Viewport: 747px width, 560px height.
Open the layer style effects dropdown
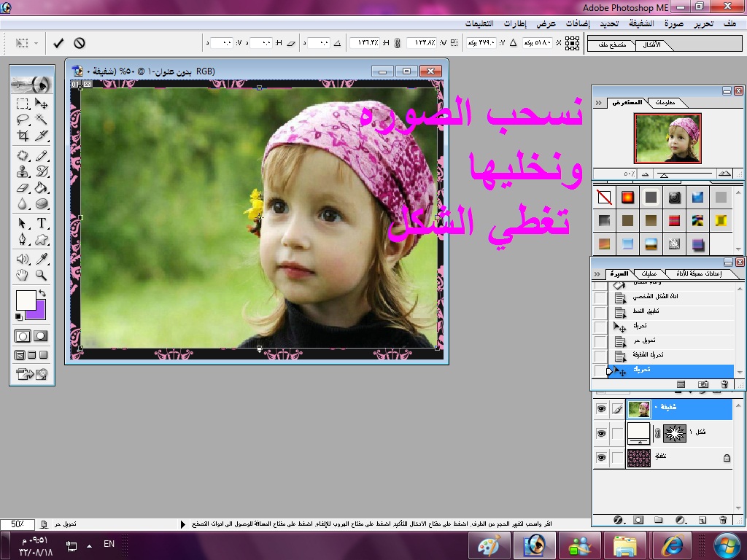coord(619,520)
